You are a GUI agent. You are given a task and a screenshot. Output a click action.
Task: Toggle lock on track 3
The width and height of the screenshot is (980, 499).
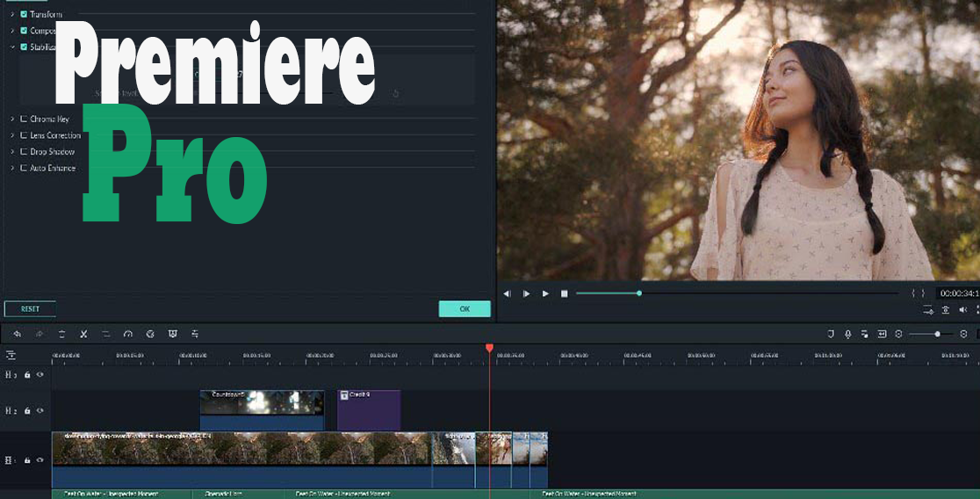pyautogui.click(x=27, y=374)
